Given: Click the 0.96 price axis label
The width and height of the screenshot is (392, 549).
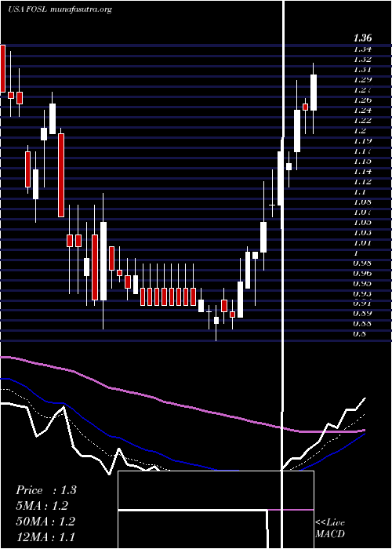Looking at the screenshot, I should (x=363, y=273).
